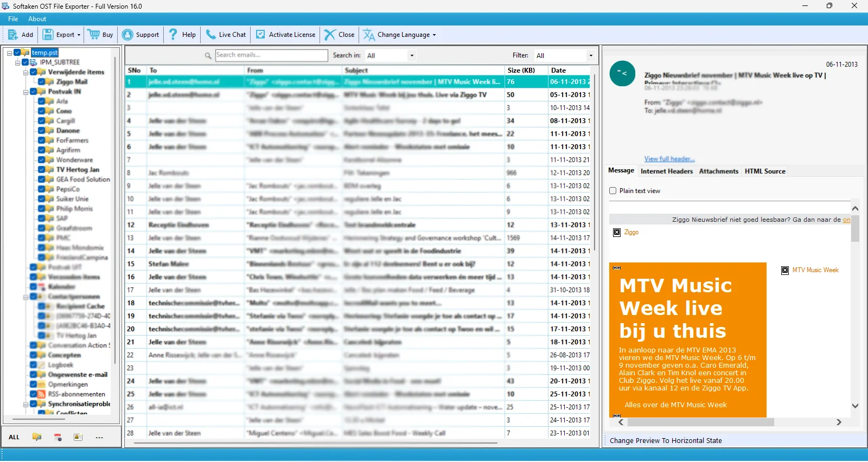868x462 pixels.
Task: Toggle the Wonderware folder checkbox
Action: 41,160
